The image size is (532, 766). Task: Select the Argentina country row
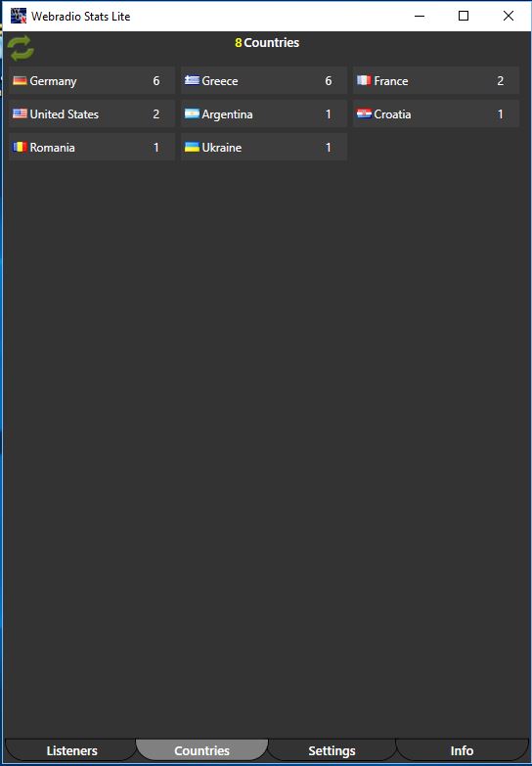click(264, 113)
